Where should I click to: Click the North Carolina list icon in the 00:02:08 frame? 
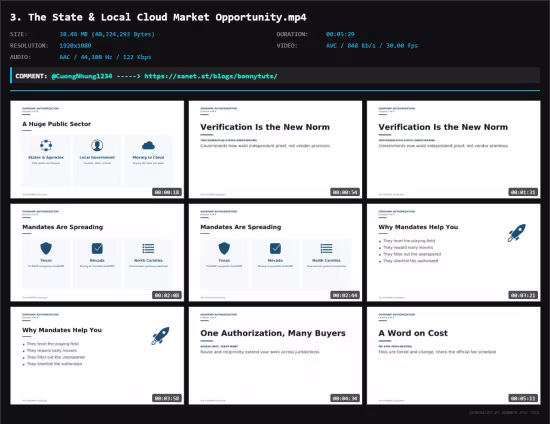[x=148, y=248]
